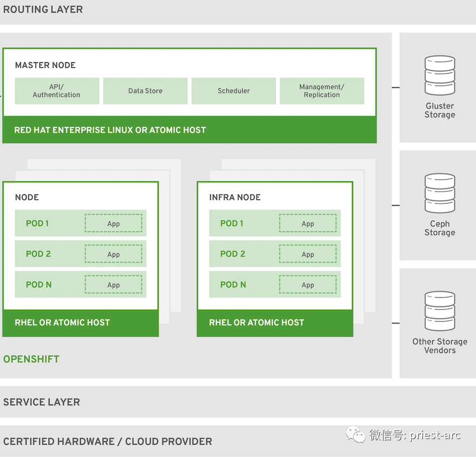Select POD 2 label in the NODE panel
476x457 pixels.
tap(38, 254)
